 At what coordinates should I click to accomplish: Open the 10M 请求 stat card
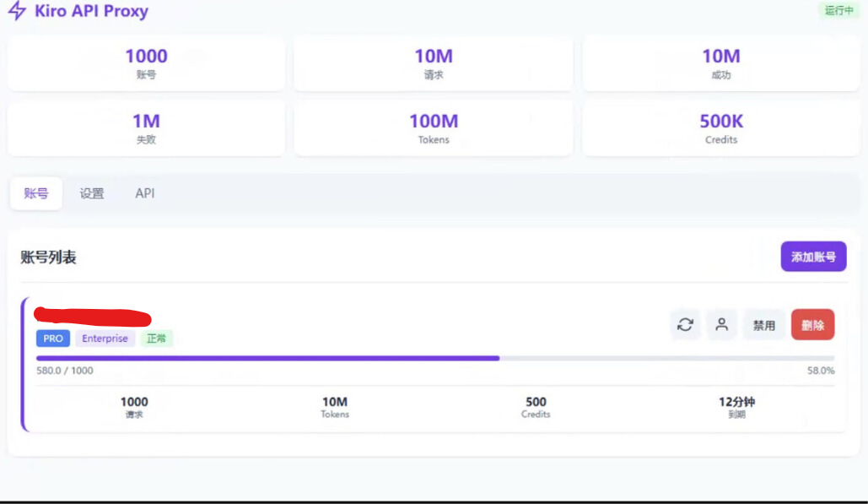(x=434, y=63)
